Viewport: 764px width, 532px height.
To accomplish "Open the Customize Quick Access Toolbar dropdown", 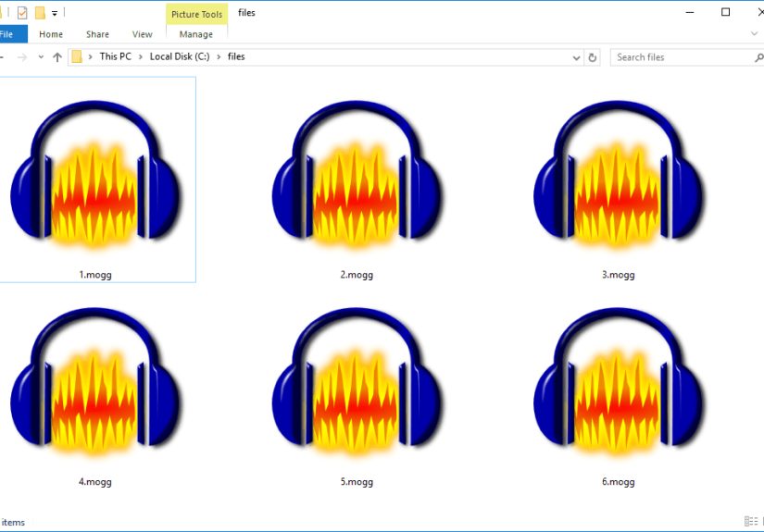I will click(x=55, y=14).
